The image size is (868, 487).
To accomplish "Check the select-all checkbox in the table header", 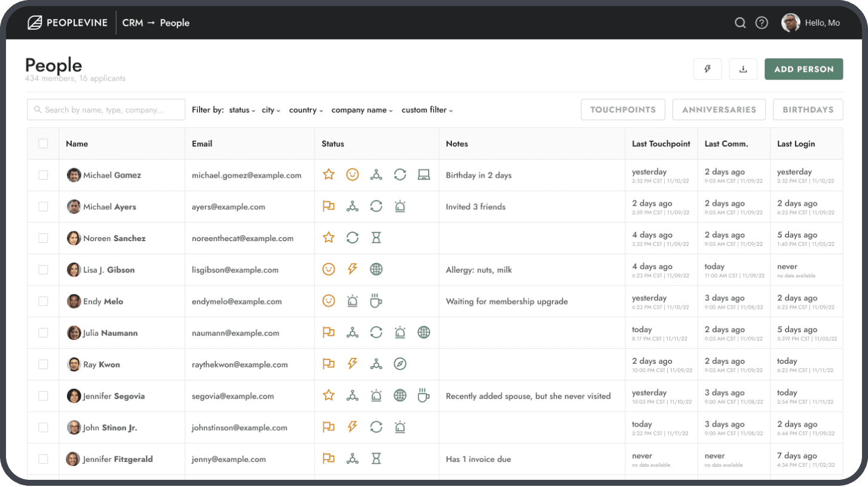I will click(x=42, y=144).
